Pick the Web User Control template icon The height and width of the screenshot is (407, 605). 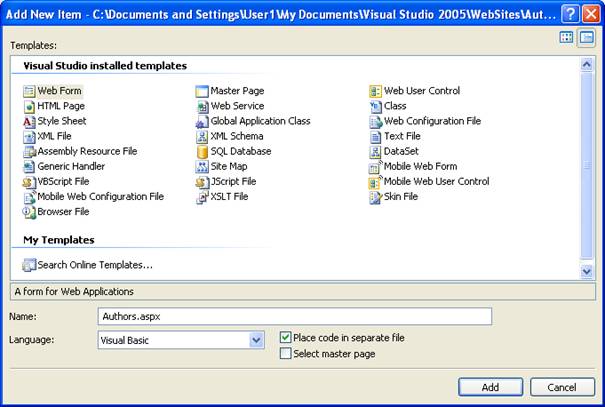[376, 91]
